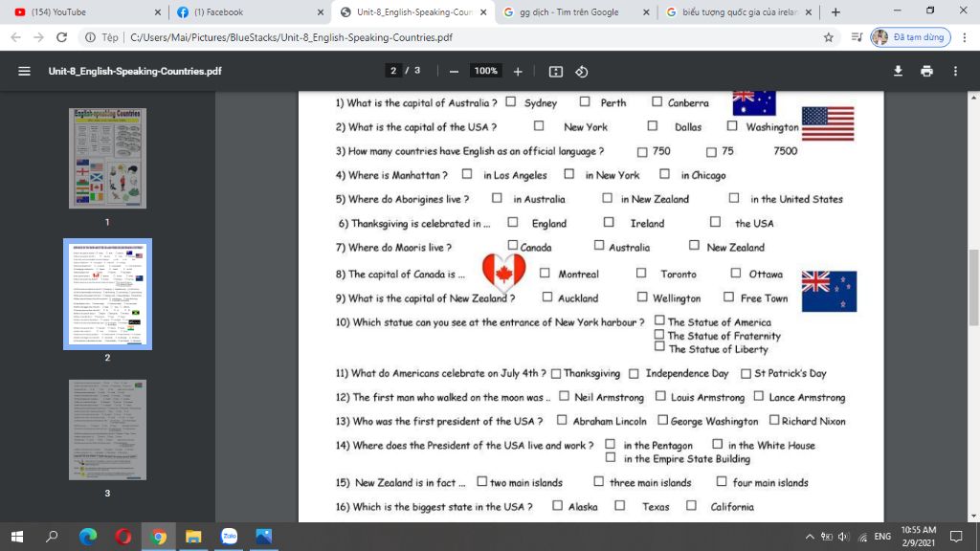Click the scroll down arrow of the PDF

[x=973, y=517]
